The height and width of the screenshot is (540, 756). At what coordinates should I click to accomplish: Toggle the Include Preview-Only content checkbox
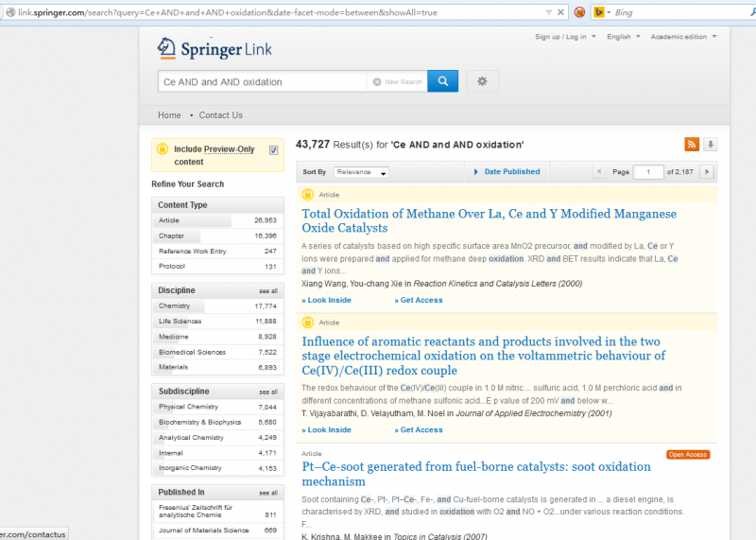coord(273,150)
